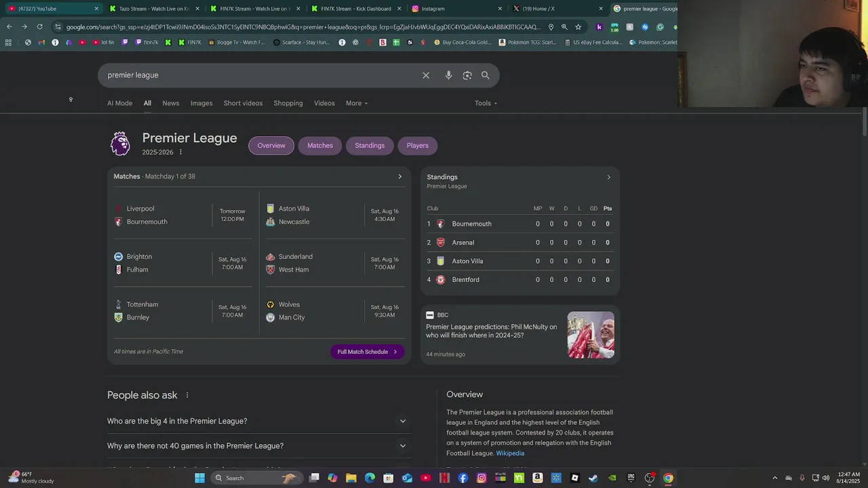The image size is (868, 488).
Task: Switch to FIN7K Stream - Kick Dashboard tab
Action: pyautogui.click(x=356, y=9)
